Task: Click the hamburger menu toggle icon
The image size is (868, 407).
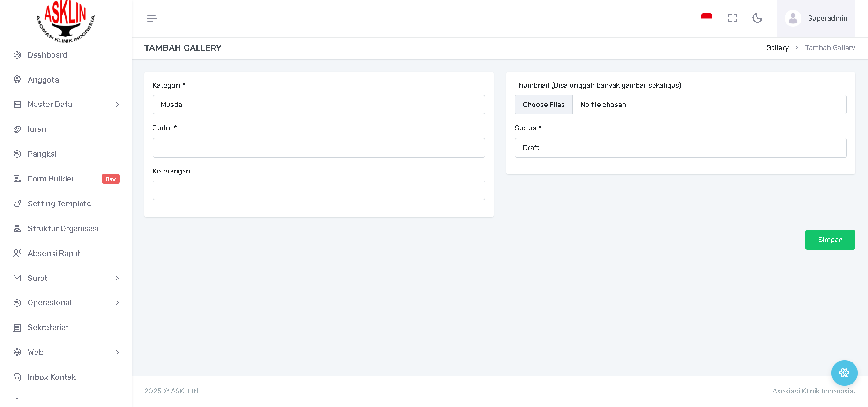Action: pyautogui.click(x=152, y=18)
